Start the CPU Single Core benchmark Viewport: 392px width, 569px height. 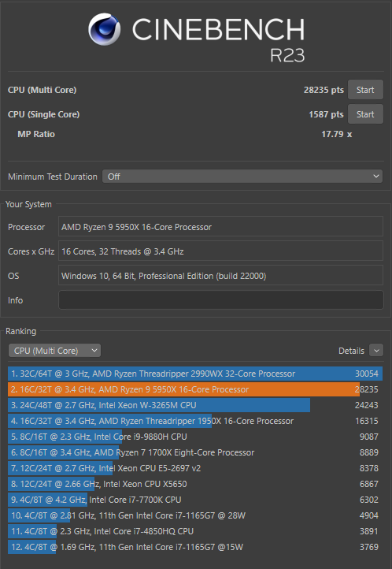click(x=365, y=114)
